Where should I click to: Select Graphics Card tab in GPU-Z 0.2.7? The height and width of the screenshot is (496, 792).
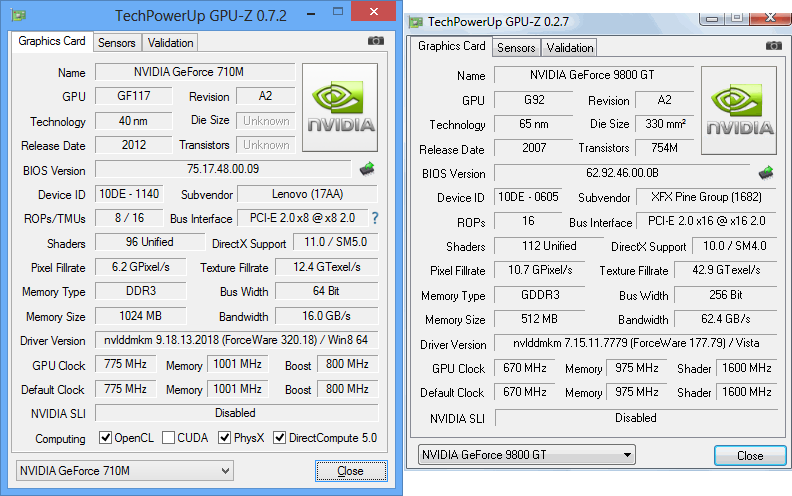click(452, 46)
